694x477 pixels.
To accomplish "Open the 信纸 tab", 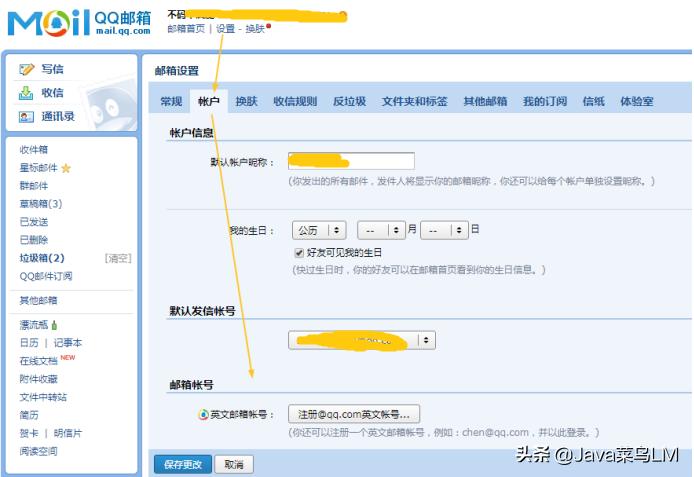I will click(594, 101).
